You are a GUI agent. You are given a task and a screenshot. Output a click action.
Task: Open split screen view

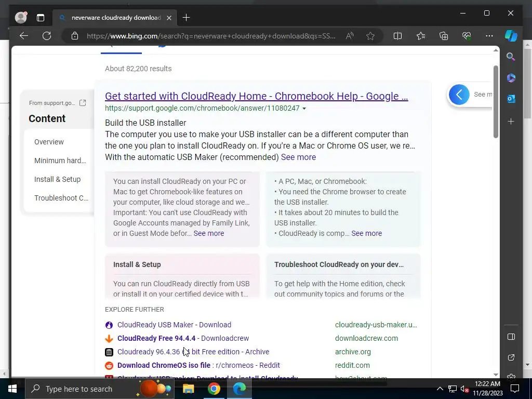[x=397, y=36]
